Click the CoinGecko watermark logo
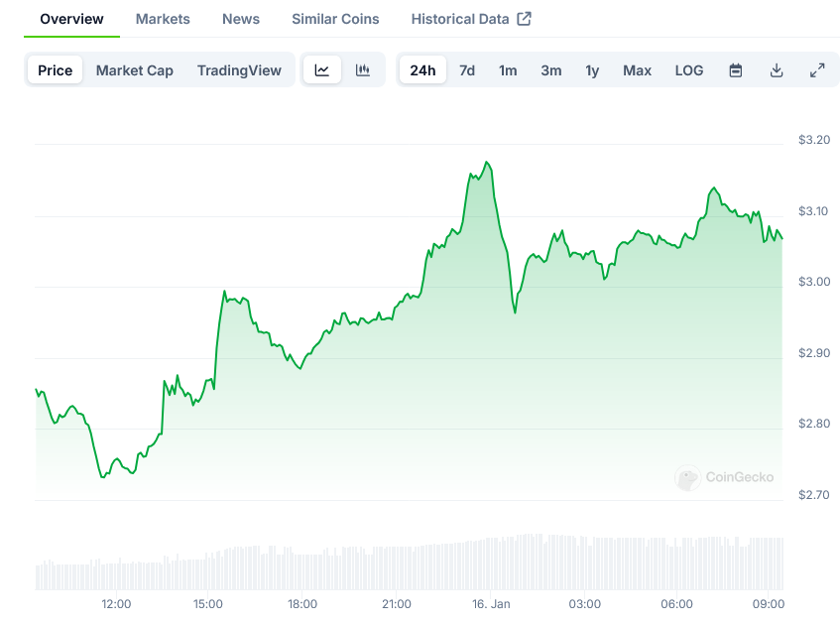Image resolution: width=840 pixels, height=624 pixels. (x=725, y=478)
